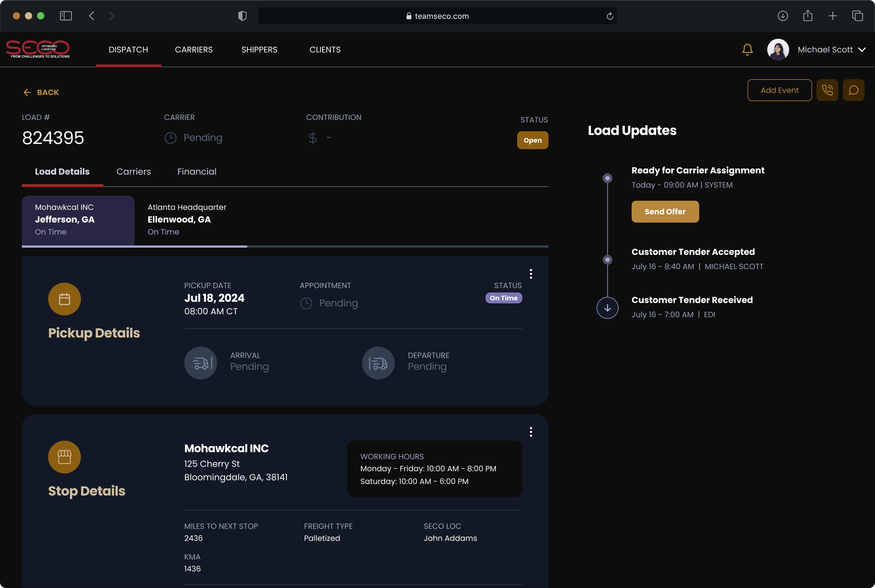Click the Stop Details store icon
Screen dimensions: 875x588
point(64,457)
